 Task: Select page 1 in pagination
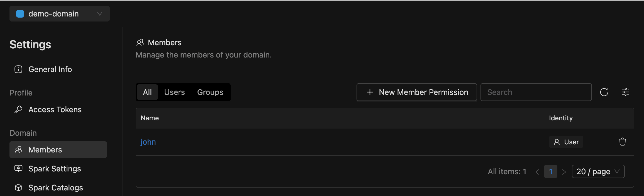pos(551,171)
